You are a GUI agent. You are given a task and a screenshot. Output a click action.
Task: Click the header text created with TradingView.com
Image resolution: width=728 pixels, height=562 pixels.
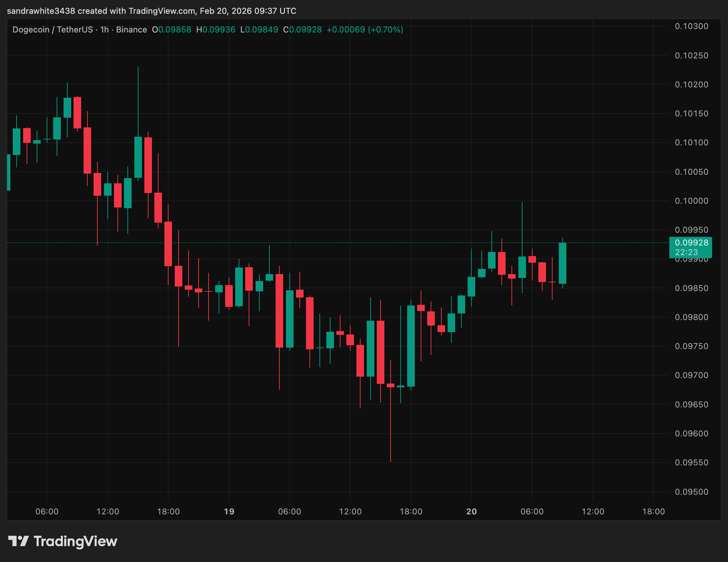pos(136,11)
